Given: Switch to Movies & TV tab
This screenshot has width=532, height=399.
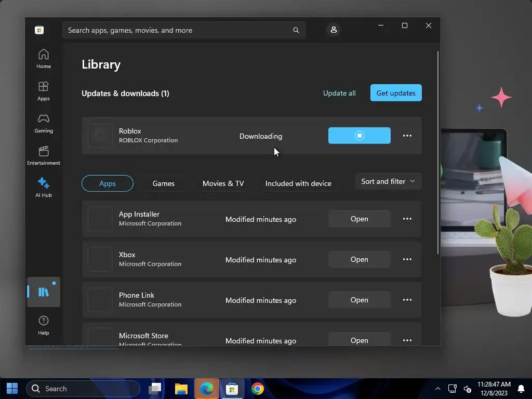Looking at the screenshot, I should (x=223, y=183).
